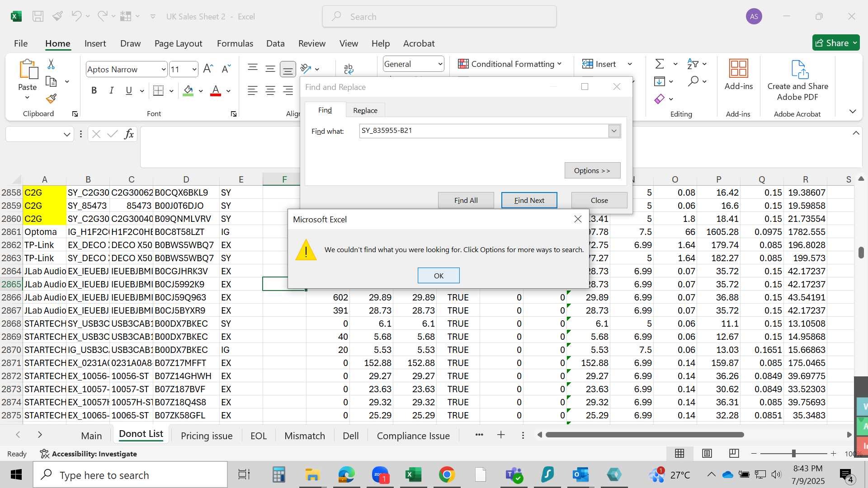Click the AutoSum sigma icon
Screen dimensions: 868x488
click(x=660, y=64)
